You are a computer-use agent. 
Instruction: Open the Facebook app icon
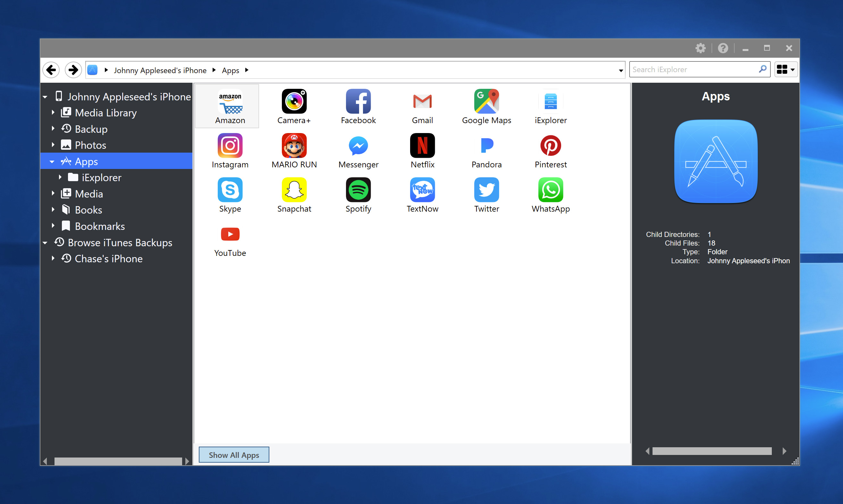point(358,102)
